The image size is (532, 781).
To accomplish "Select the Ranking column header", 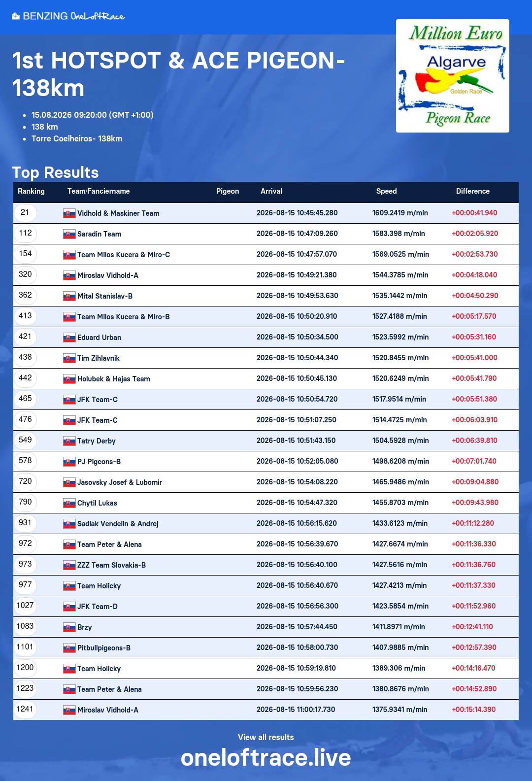I will coord(31,191).
